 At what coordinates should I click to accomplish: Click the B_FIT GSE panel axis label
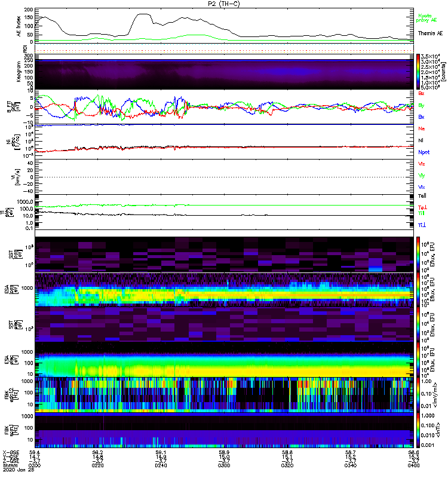(14, 107)
